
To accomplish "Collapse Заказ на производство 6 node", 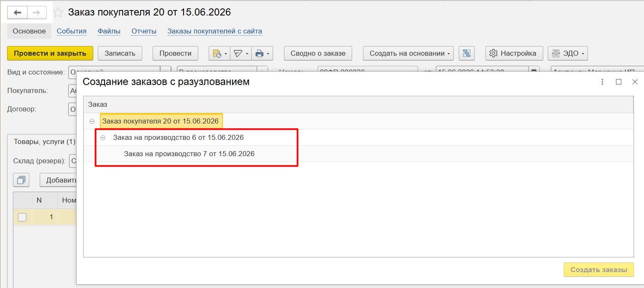I will coord(103,138).
